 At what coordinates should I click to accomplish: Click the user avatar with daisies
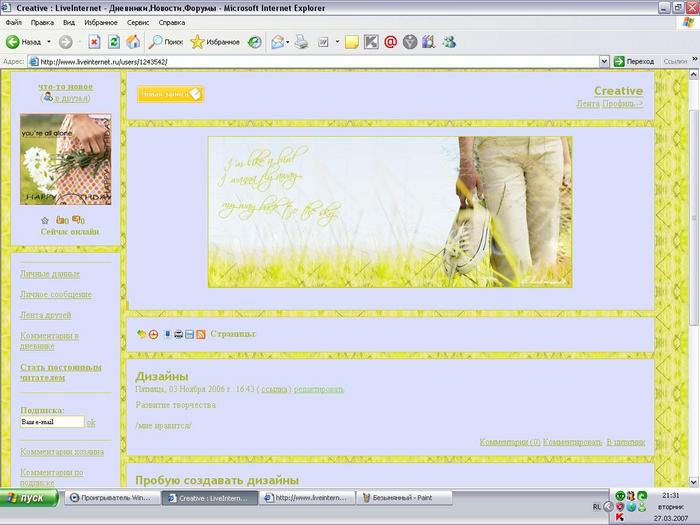66,159
